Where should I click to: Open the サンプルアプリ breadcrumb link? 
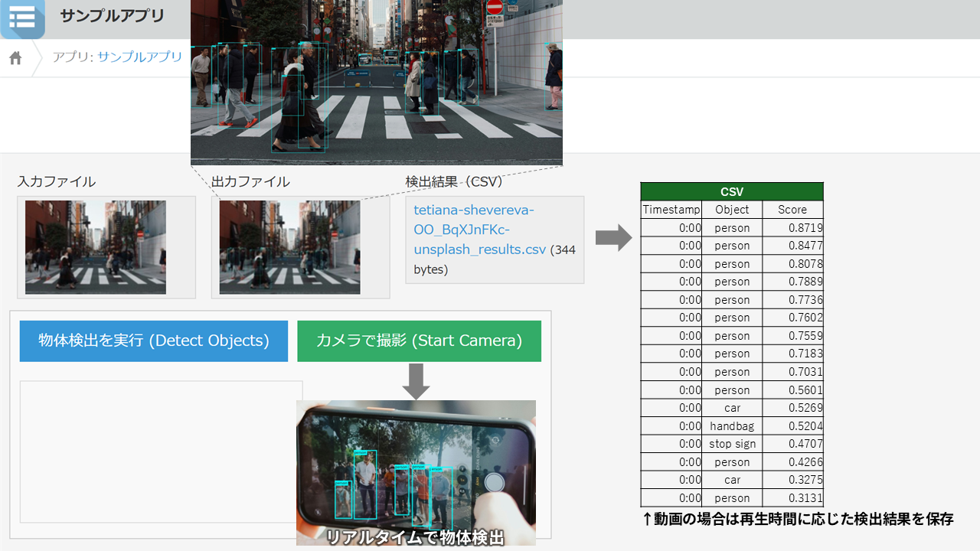coord(139,57)
